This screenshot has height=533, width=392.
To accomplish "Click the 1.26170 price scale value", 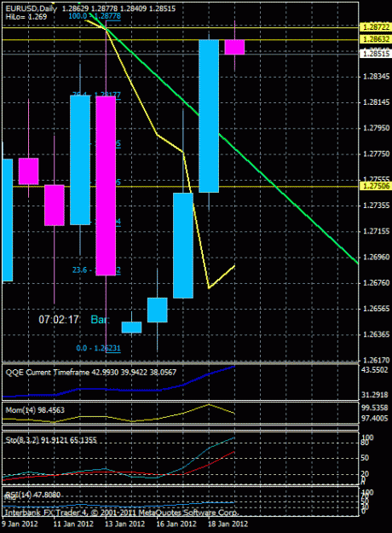I will click(x=377, y=360).
